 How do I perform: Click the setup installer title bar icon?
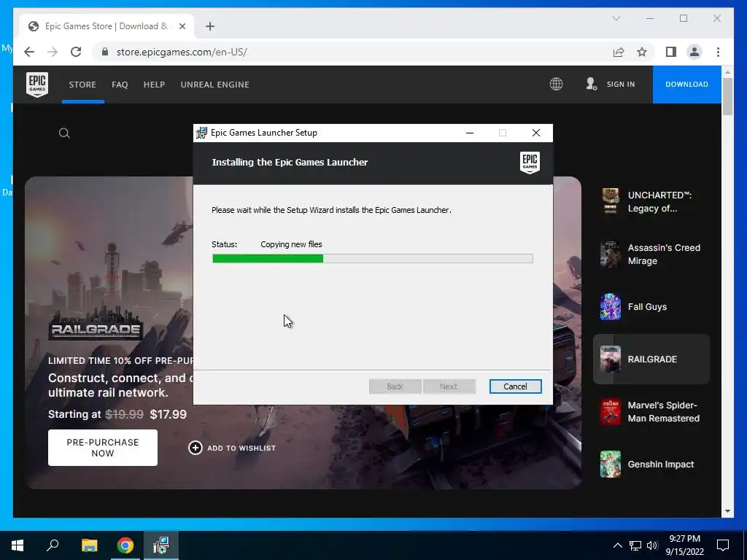(x=202, y=133)
